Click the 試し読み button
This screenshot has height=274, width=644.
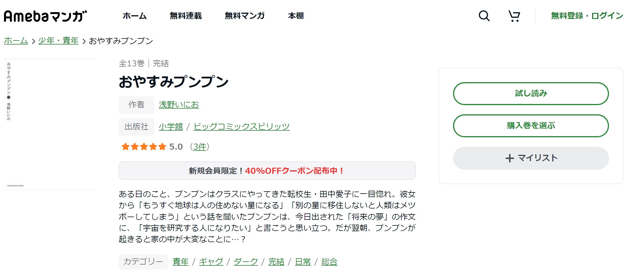[531, 94]
